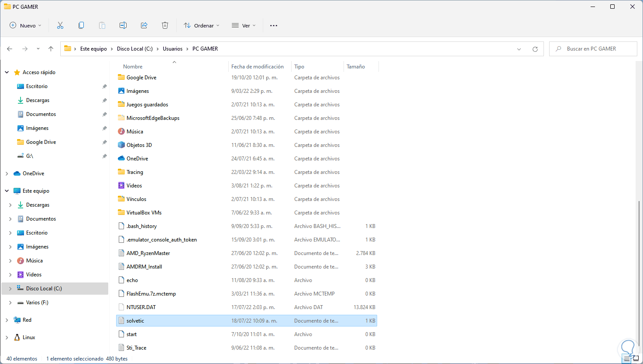The width and height of the screenshot is (643, 364).
Task: Select the Imágenes folder icon in file list
Action: coord(121,91)
